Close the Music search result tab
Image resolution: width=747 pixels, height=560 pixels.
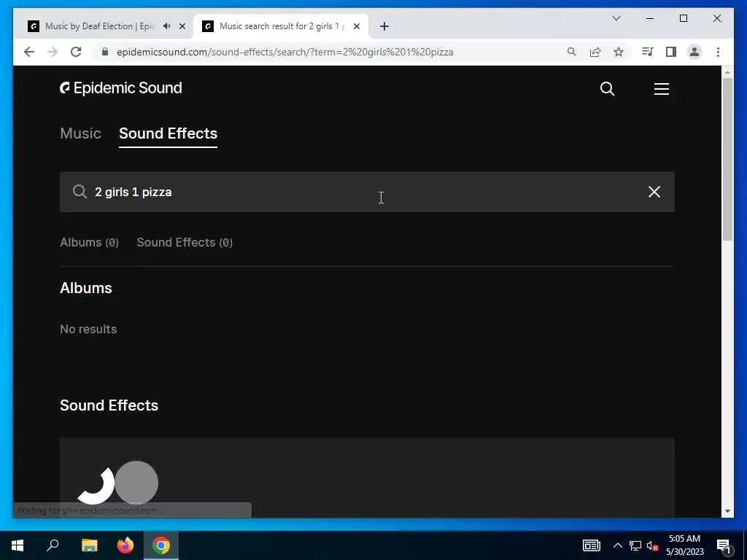[356, 26]
